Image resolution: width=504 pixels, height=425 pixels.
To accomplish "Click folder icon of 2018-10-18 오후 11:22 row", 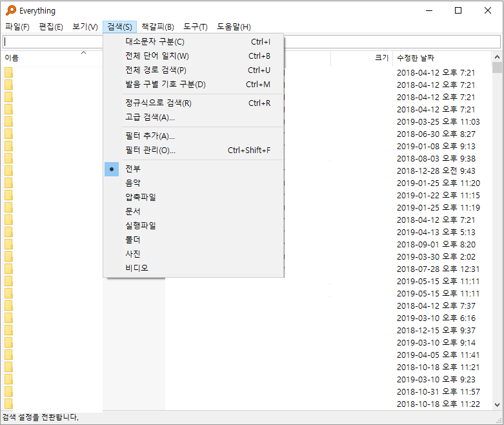I will [8, 404].
